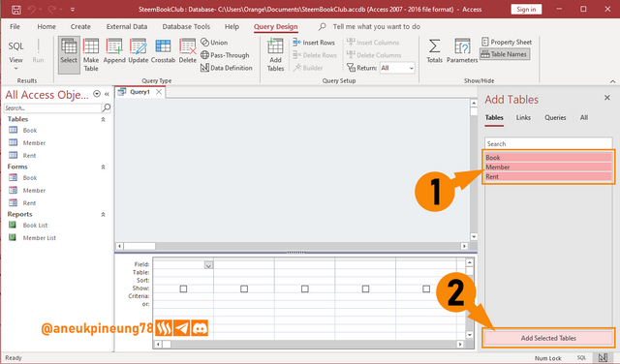620x364 pixels.
Task: Tick the Show checkbox in second column
Action: [x=244, y=288]
